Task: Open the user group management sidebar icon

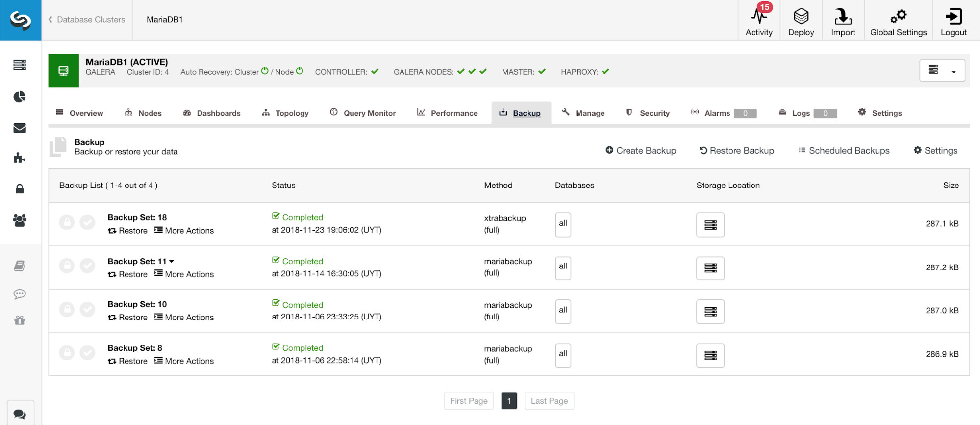Action: tap(20, 220)
